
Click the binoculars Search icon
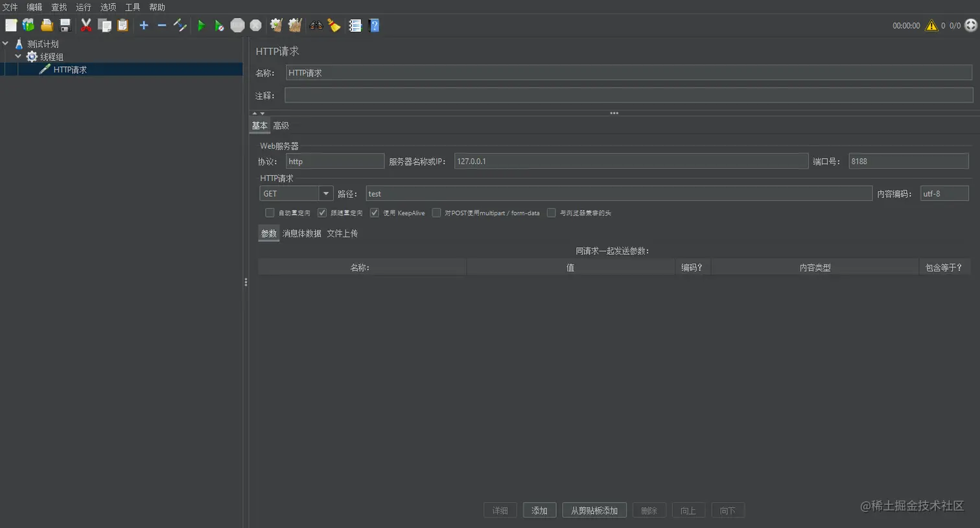click(x=316, y=25)
